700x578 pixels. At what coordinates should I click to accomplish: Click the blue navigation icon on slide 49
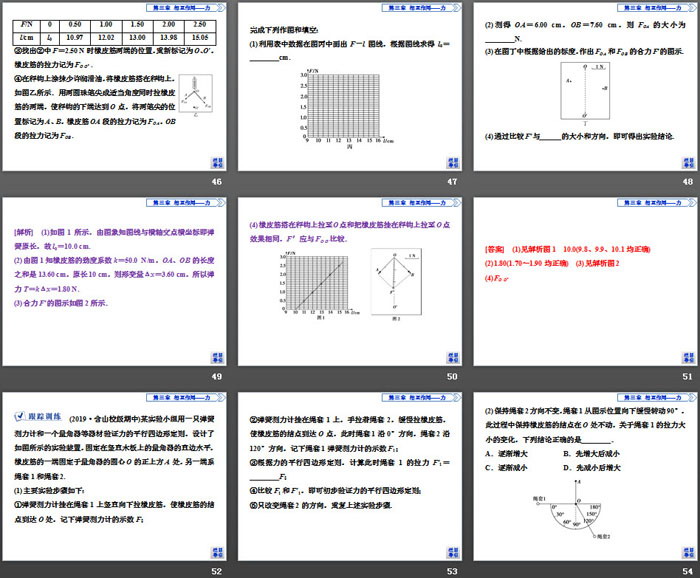point(217,358)
